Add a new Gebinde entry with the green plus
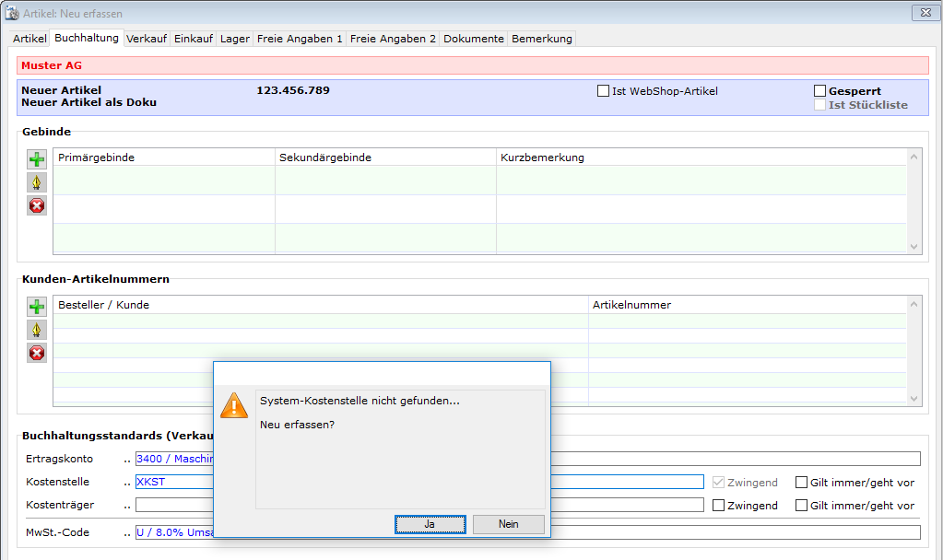The height and width of the screenshot is (560, 943). coord(37,159)
